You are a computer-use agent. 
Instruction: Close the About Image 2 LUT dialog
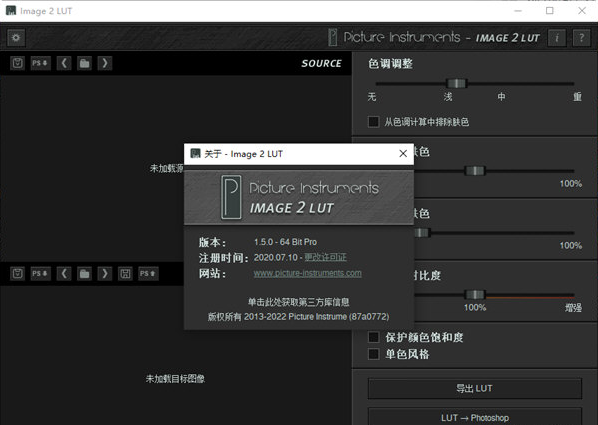point(403,153)
